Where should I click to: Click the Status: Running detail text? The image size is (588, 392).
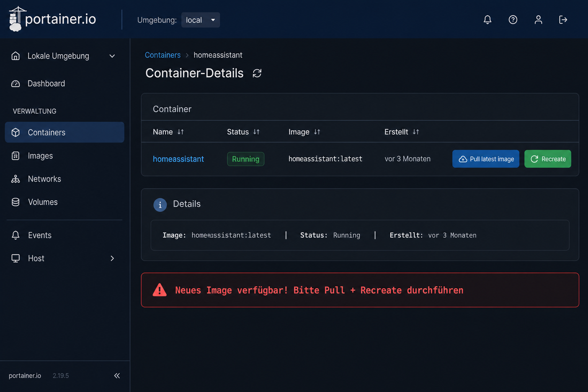pos(330,235)
